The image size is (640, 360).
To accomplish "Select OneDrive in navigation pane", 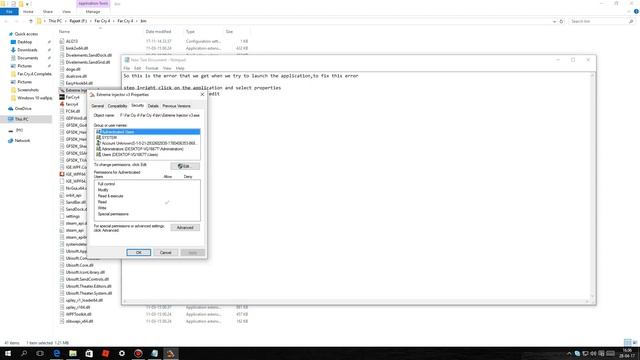I will [23, 109].
